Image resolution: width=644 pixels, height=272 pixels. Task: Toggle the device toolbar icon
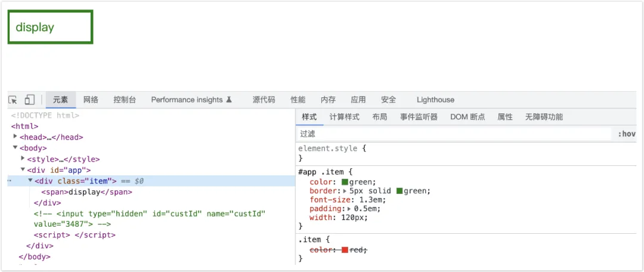[29, 100]
